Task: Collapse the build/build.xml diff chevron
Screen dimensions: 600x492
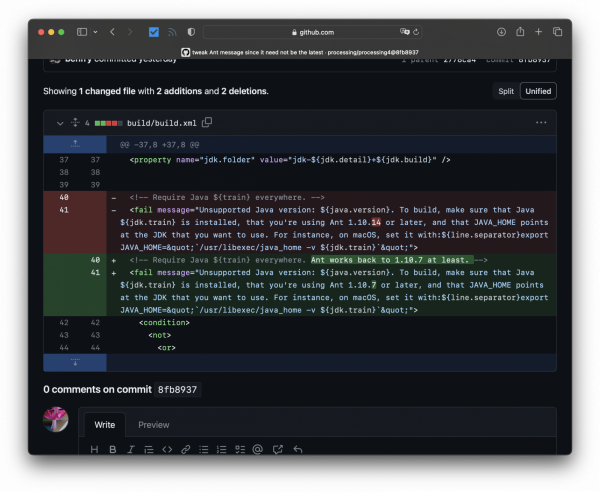Action: pos(60,123)
